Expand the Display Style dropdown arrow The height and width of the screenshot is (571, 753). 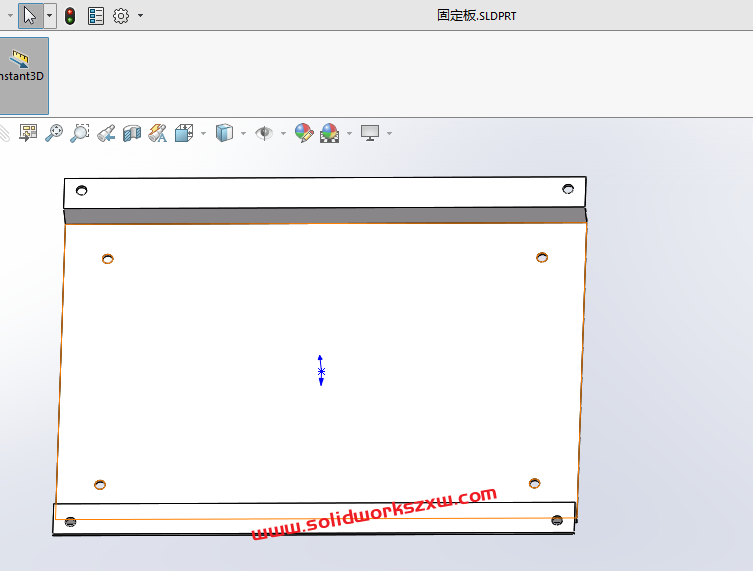pyautogui.click(x=243, y=133)
